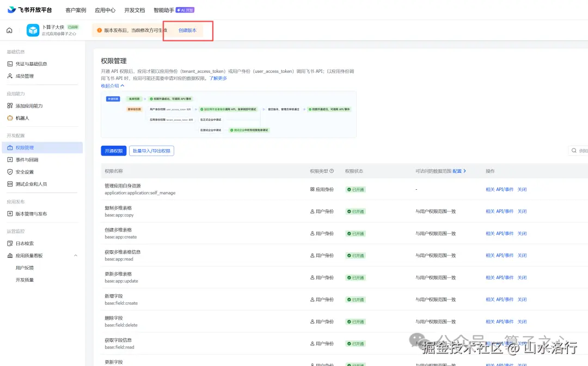Screen dimensions: 588x366
Task: Click 与用户权限范围一致 in base:app:update row
Action: click(436, 277)
